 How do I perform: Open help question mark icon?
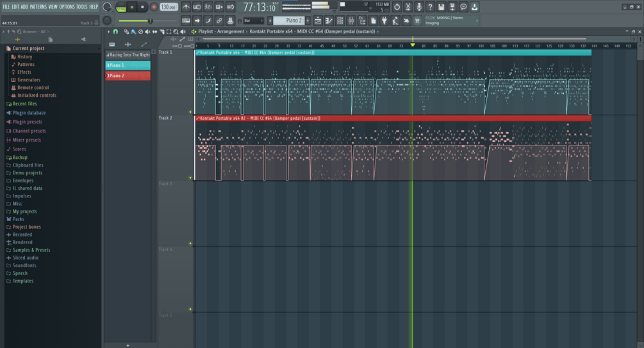coord(430,7)
